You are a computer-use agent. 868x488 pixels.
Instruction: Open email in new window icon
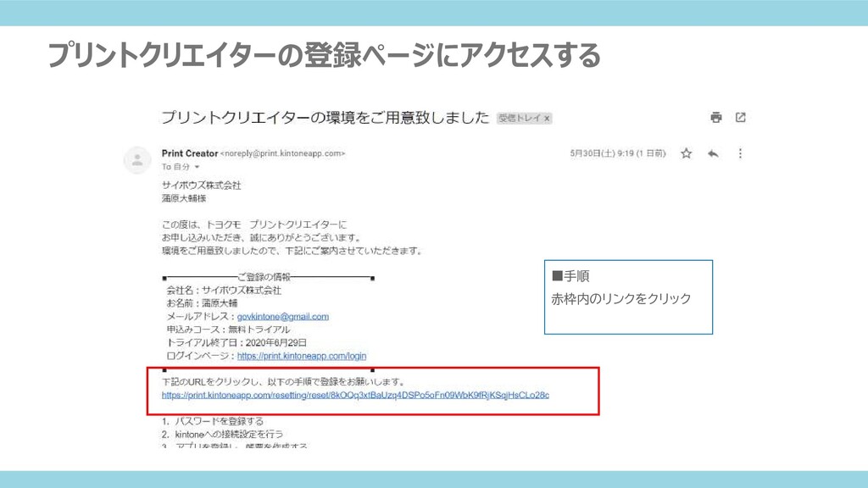pyautogui.click(x=741, y=117)
